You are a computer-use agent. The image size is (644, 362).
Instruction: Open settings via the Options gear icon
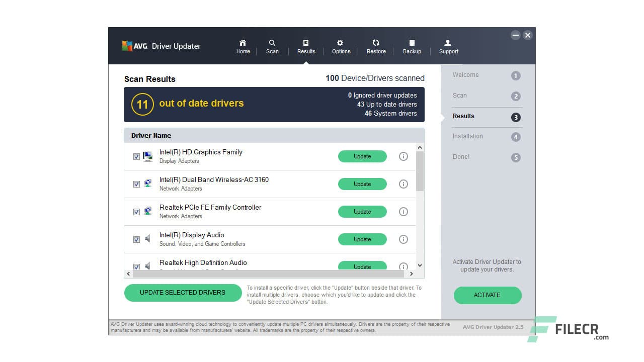click(x=341, y=45)
